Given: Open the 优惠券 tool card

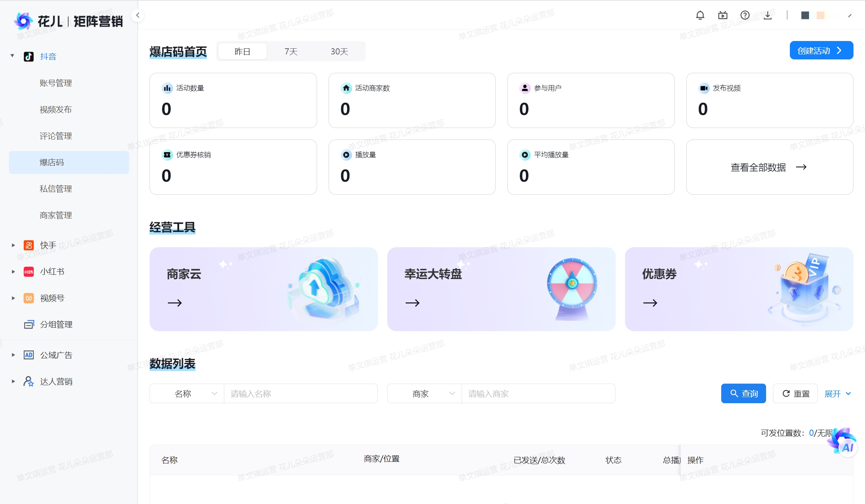Looking at the screenshot, I should [739, 289].
